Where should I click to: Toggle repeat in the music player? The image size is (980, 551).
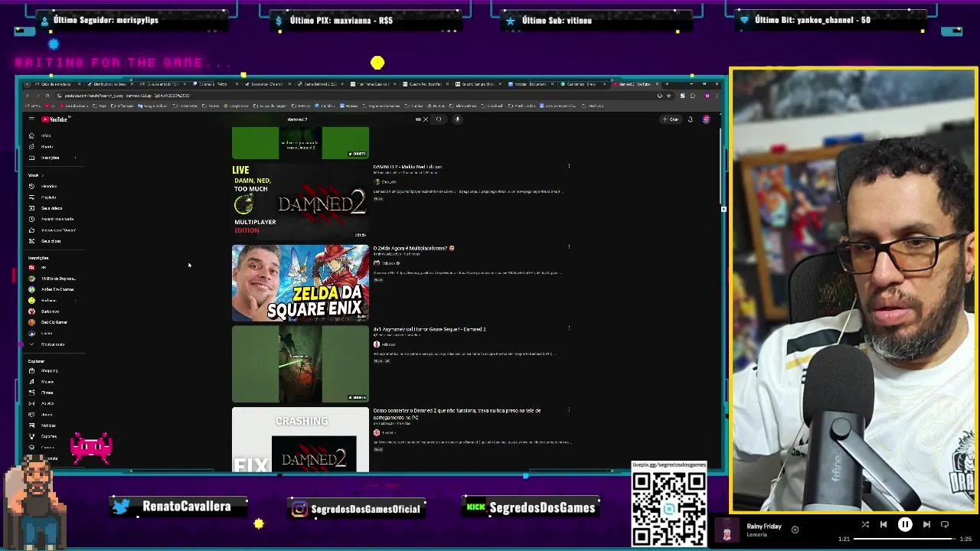click(945, 525)
